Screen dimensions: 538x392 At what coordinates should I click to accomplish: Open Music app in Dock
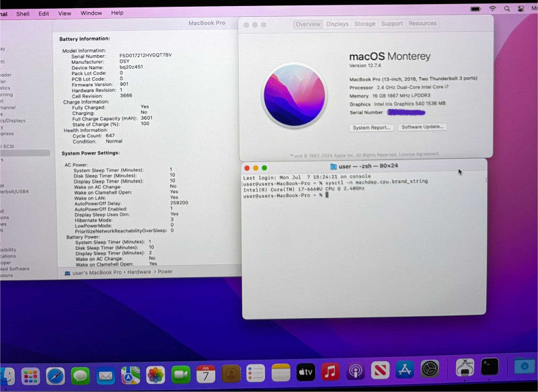[x=330, y=371]
